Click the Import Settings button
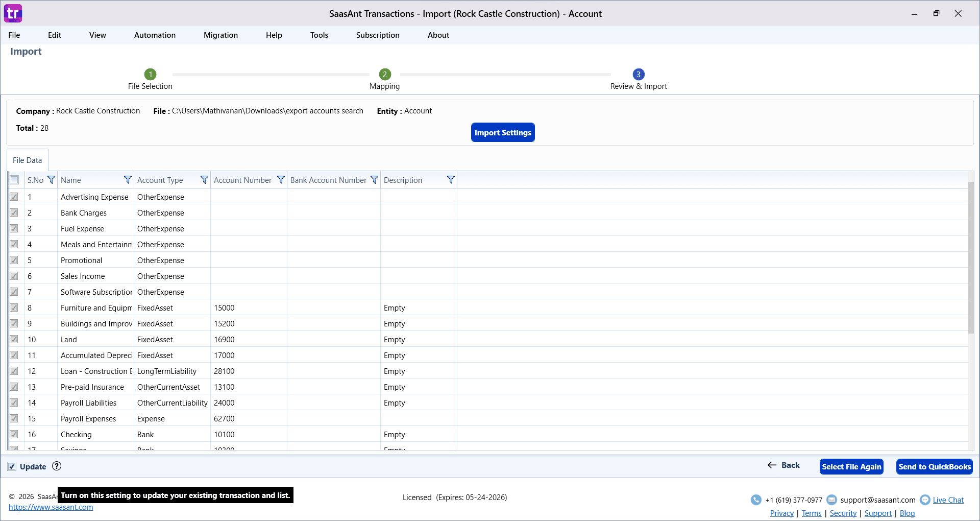This screenshot has height=521, width=980. (503, 132)
